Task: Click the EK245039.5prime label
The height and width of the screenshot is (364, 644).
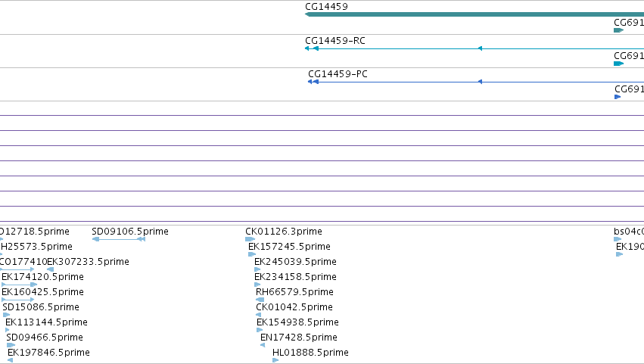Action: (296, 262)
